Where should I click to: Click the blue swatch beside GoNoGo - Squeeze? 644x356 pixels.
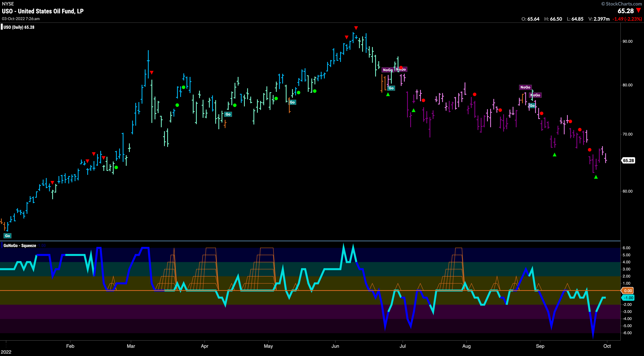point(2,245)
